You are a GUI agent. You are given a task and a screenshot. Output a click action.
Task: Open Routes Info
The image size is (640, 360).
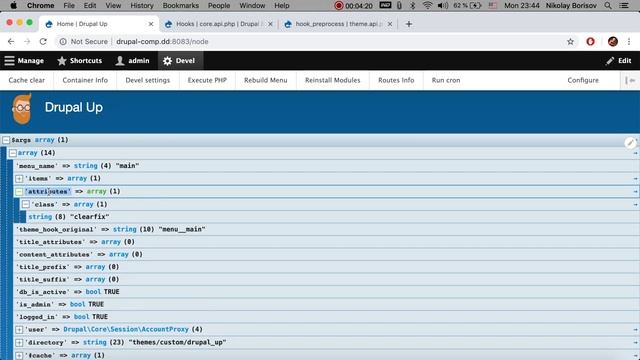coord(396,80)
